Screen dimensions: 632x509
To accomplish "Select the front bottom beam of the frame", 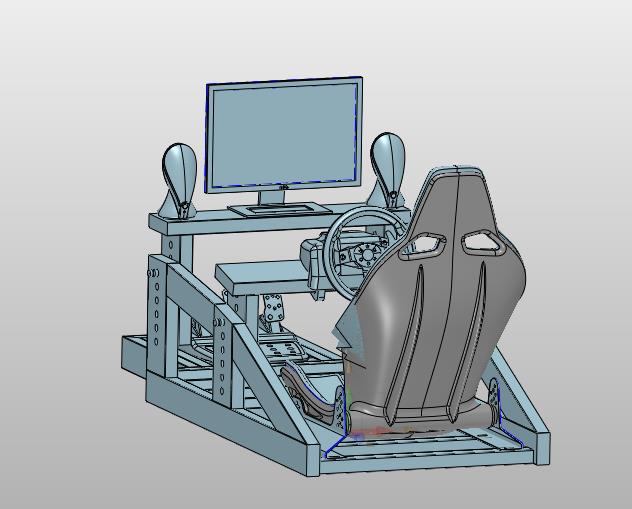I will coord(428,462).
